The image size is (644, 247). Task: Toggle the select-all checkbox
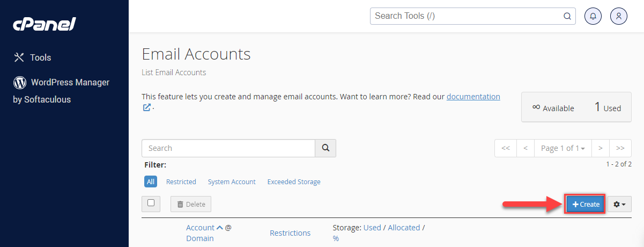click(x=151, y=203)
